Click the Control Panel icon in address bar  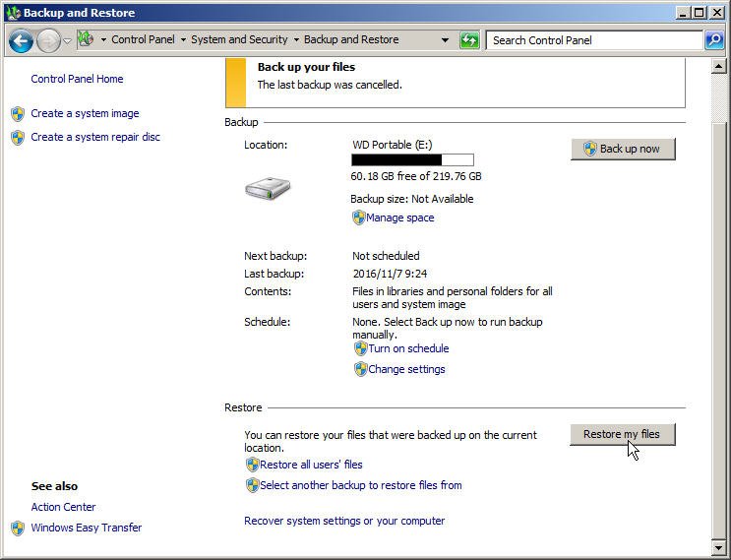(x=86, y=39)
